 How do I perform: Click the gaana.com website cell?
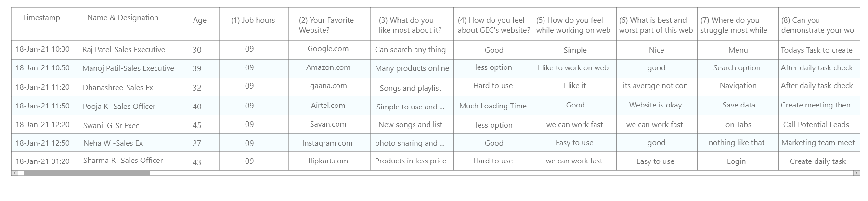click(x=329, y=86)
